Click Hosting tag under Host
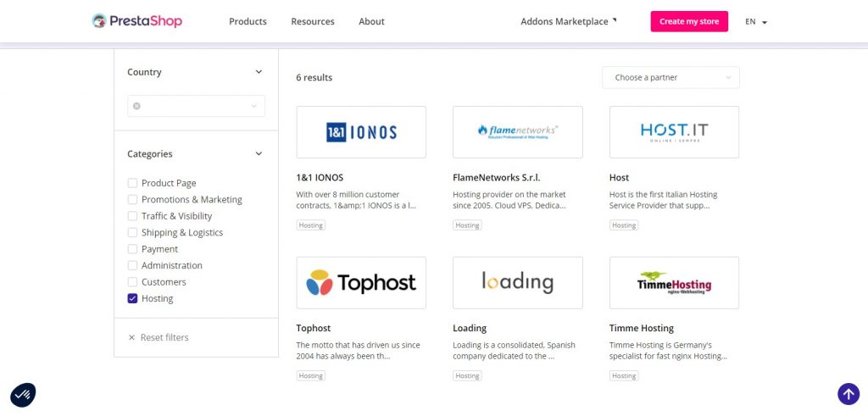This screenshot has width=868, height=416. (x=624, y=225)
